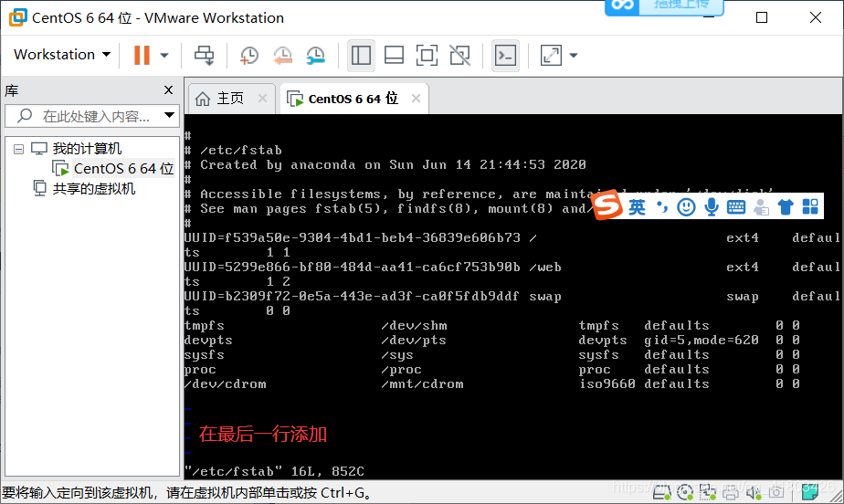The width and height of the screenshot is (844, 504).
Task: Open the power options dropdown next to pause
Action: (164, 55)
